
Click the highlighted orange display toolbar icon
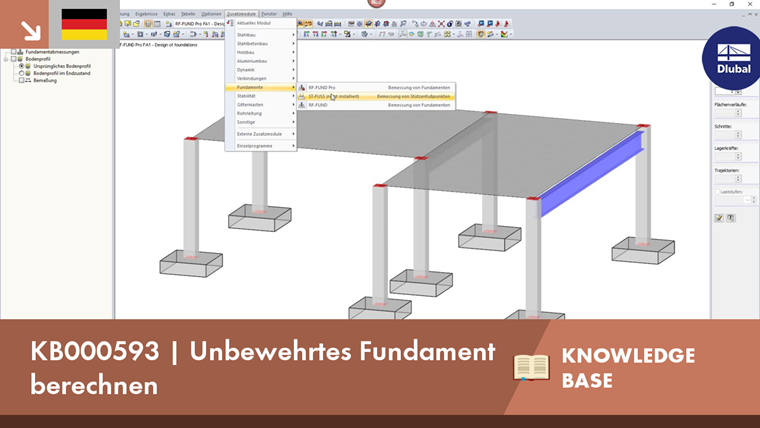click(x=481, y=34)
